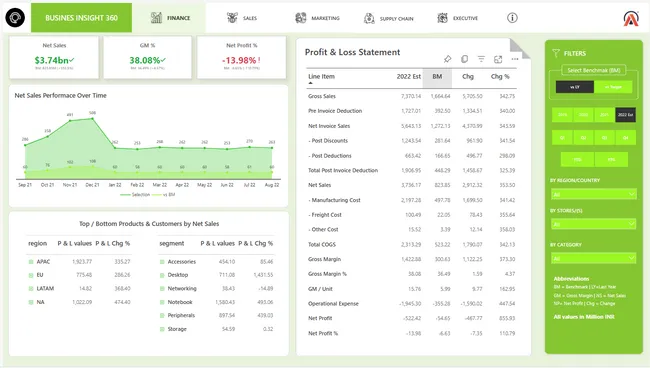650x368 pixels.
Task: Select the YTG period filter
Action: click(x=611, y=159)
